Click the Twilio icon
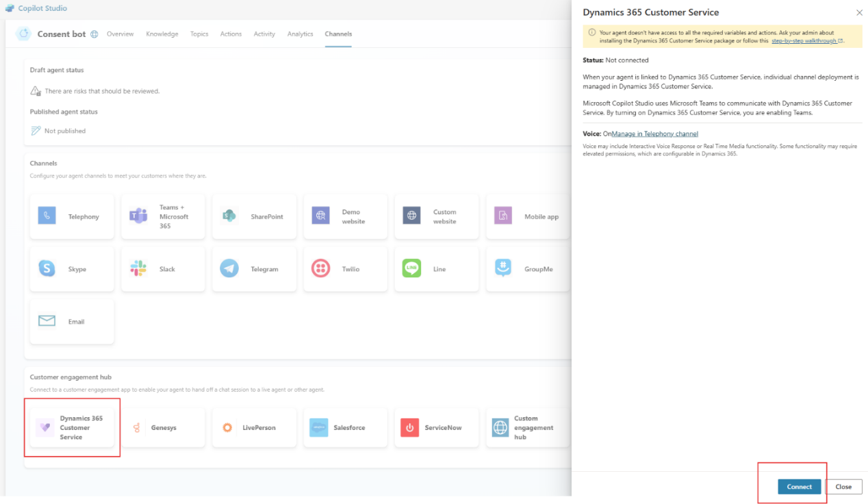 coord(320,268)
